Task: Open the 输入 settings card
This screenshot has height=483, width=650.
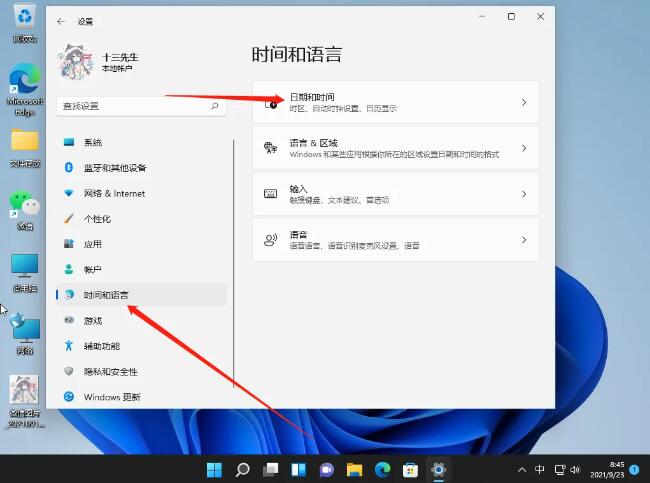Action: pos(396,194)
